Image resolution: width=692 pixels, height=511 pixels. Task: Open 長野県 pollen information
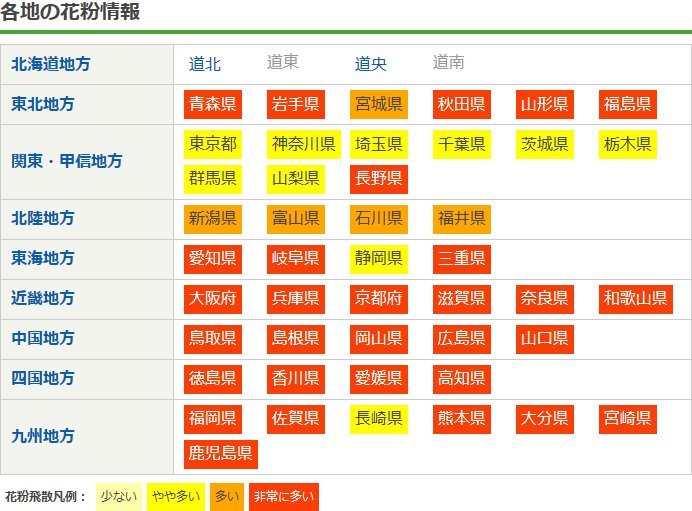[x=378, y=178]
